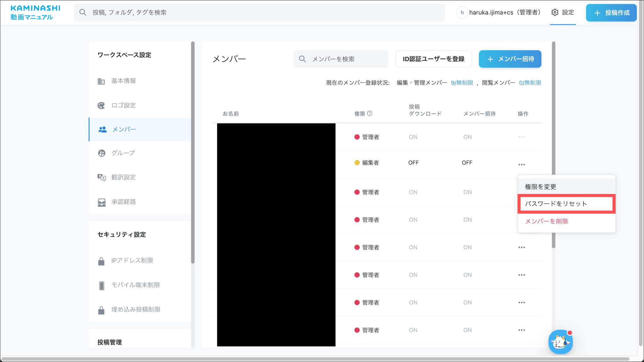Screen dimensions: 644x362
Task: Open the 基本情報 settings page
Action: 124,81
